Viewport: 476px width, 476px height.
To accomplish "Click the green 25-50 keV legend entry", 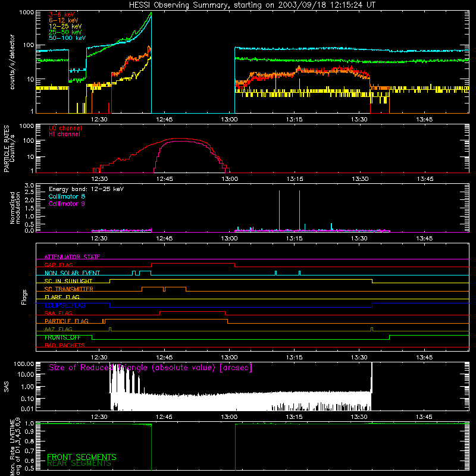I will (x=65, y=32).
